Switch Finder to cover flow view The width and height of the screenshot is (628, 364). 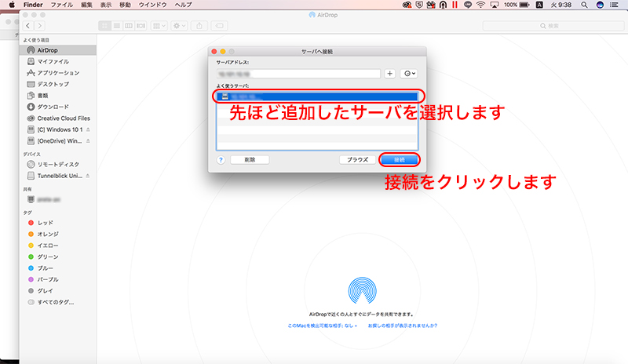click(141, 26)
